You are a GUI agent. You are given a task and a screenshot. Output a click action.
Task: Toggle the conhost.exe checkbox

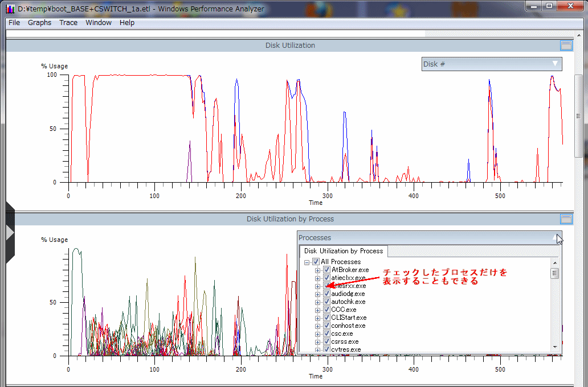[326, 326]
